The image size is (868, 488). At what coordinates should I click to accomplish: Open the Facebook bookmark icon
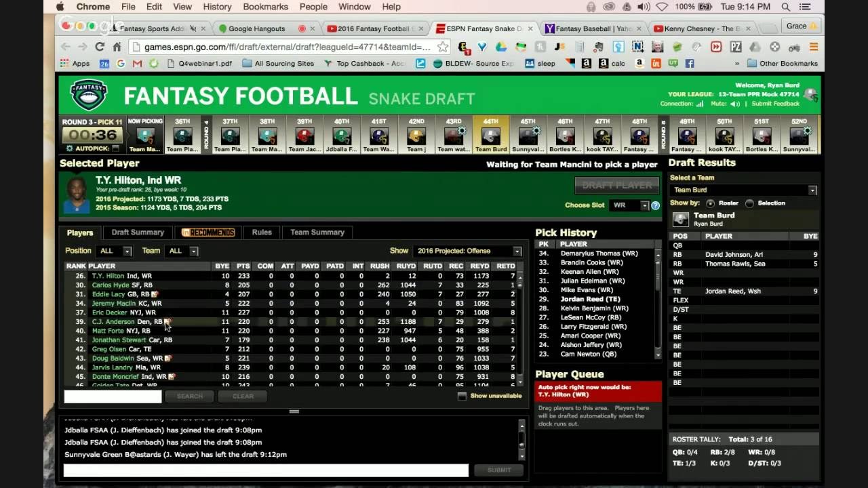click(689, 63)
